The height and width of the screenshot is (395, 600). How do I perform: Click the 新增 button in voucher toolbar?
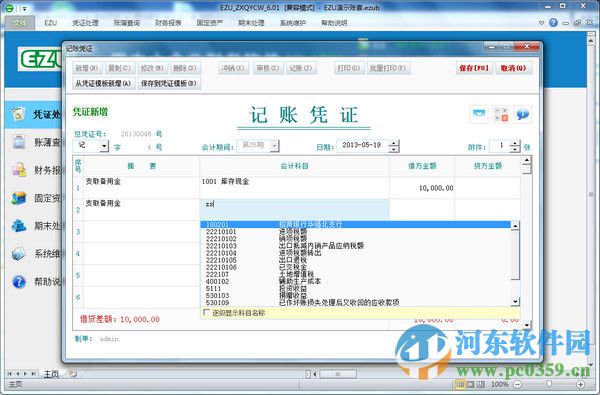86,68
